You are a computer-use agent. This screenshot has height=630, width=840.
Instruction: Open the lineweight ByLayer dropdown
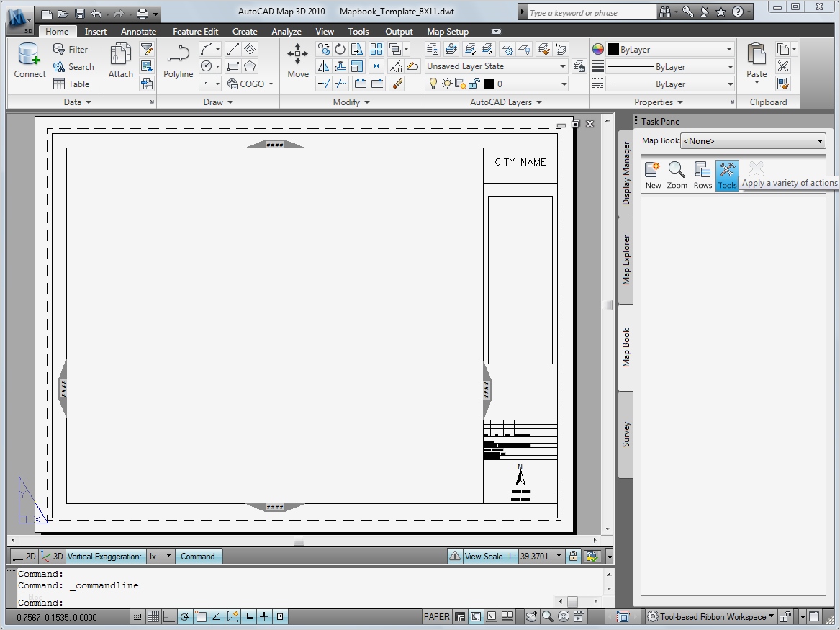point(670,66)
